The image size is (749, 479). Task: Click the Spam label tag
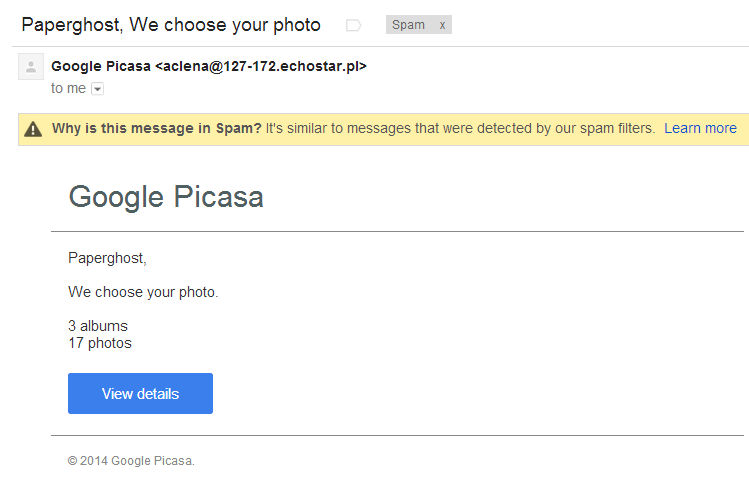pos(408,25)
